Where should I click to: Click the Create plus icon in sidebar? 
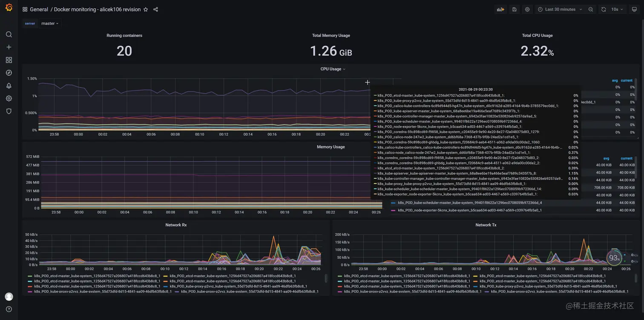9,47
